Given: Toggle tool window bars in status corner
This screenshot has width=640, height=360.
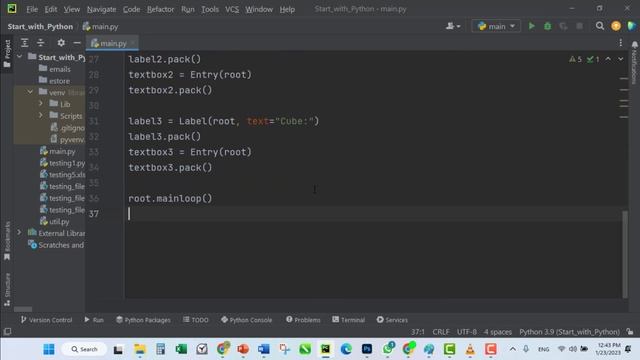Looking at the screenshot, I should point(7,332).
